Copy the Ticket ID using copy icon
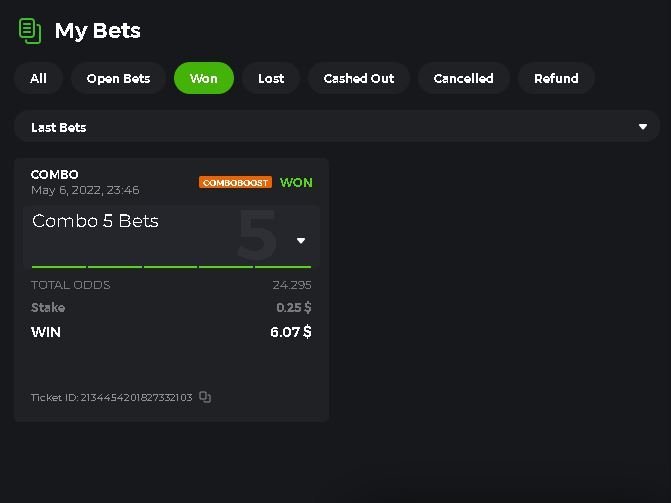This screenshot has height=503, width=671. [205, 397]
